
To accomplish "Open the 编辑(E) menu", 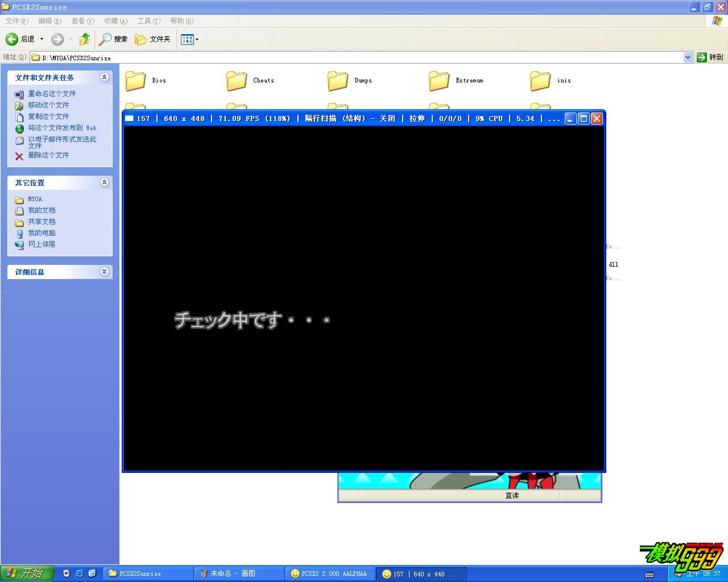I will pyautogui.click(x=49, y=21).
